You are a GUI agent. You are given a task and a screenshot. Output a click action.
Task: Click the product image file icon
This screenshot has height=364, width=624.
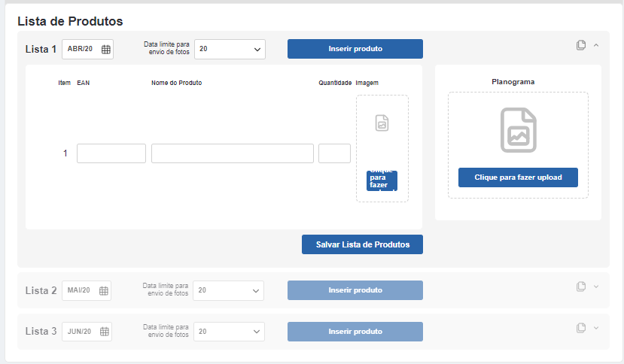382,123
